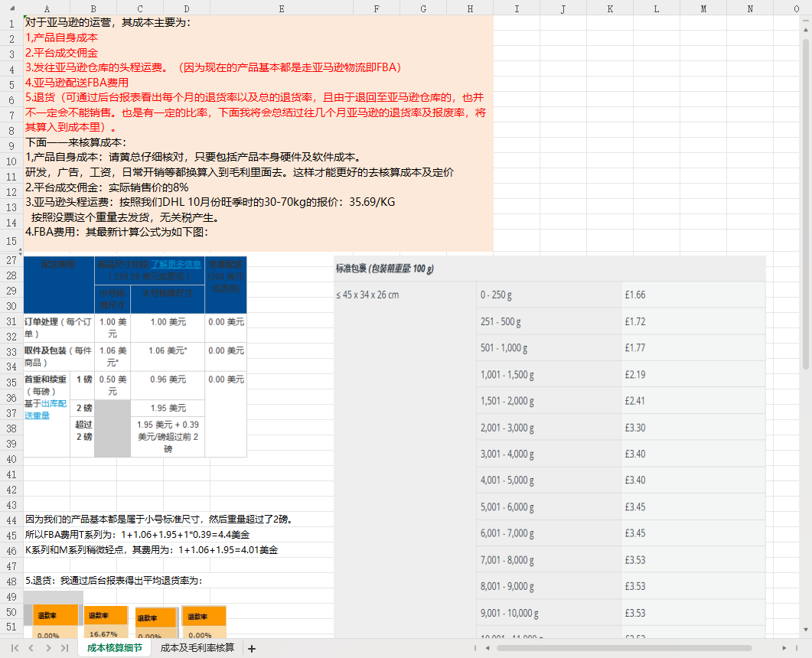Click ≤ 45 x 34 x 26 cm size cell
Screen dimensions: 812x658
click(367, 295)
